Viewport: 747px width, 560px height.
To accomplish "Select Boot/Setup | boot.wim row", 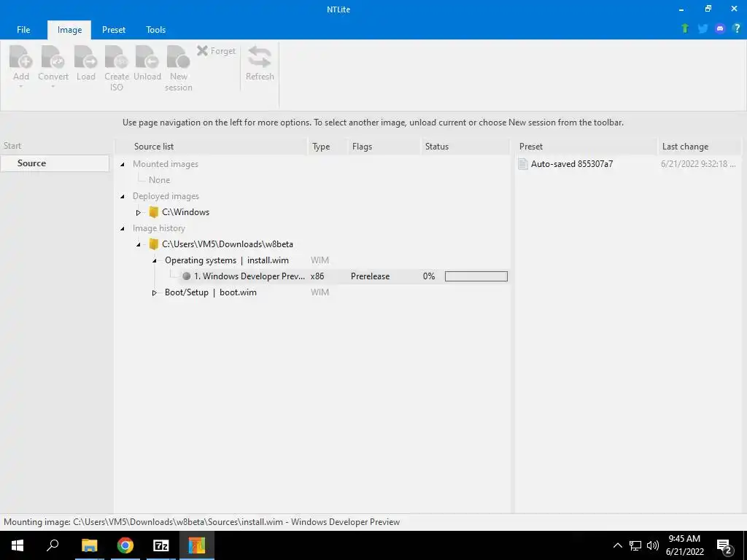I will 211,292.
